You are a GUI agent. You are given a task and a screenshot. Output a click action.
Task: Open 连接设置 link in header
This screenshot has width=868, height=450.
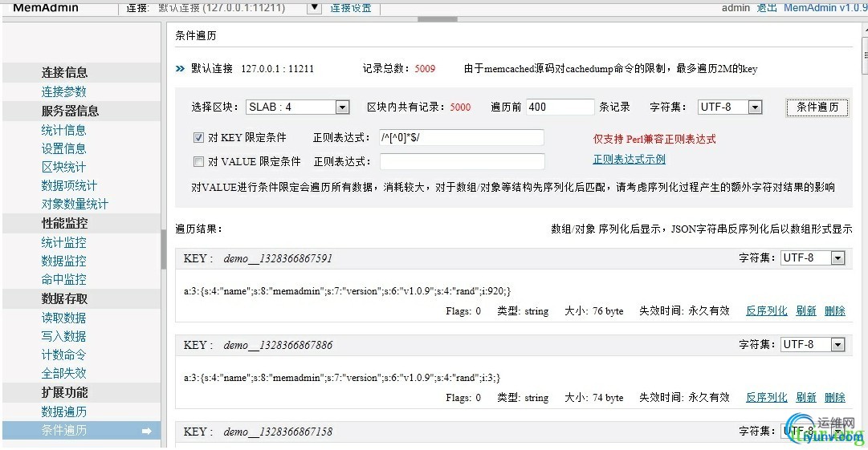click(x=351, y=8)
